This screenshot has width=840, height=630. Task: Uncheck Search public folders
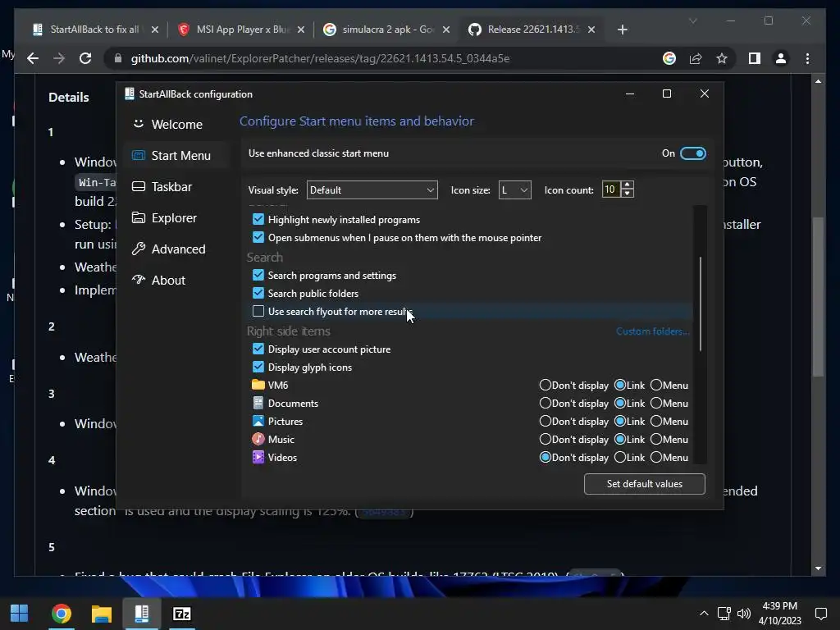tap(258, 293)
